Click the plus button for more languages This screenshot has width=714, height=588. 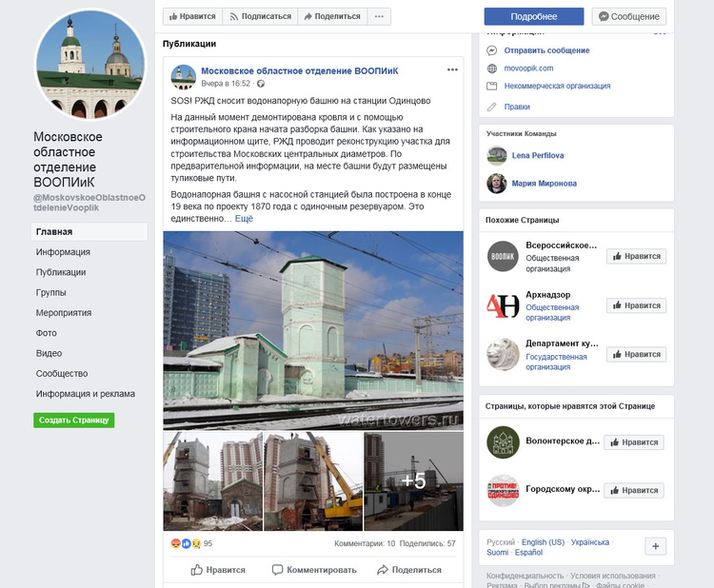656,546
